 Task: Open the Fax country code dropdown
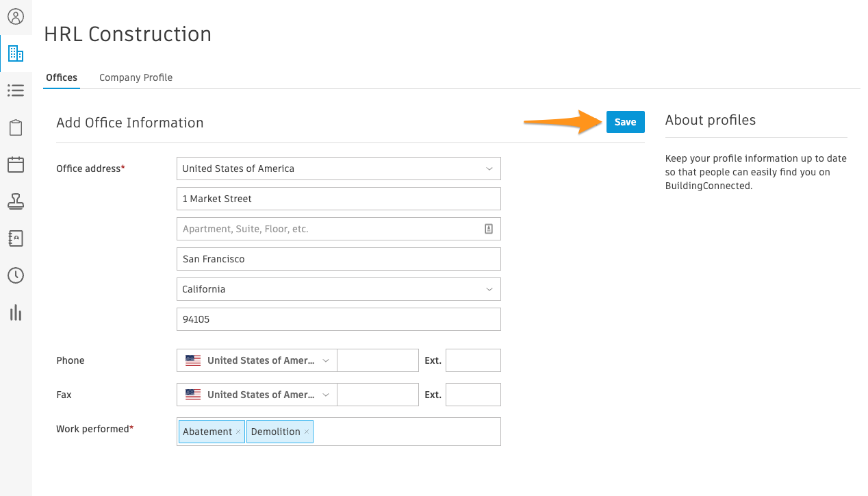coord(257,395)
